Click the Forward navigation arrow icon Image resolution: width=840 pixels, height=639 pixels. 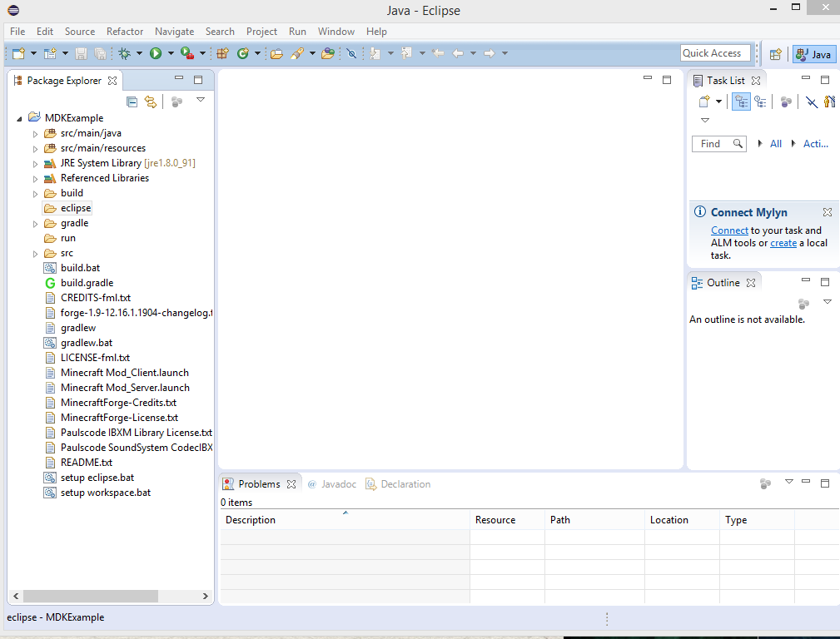(490, 53)
